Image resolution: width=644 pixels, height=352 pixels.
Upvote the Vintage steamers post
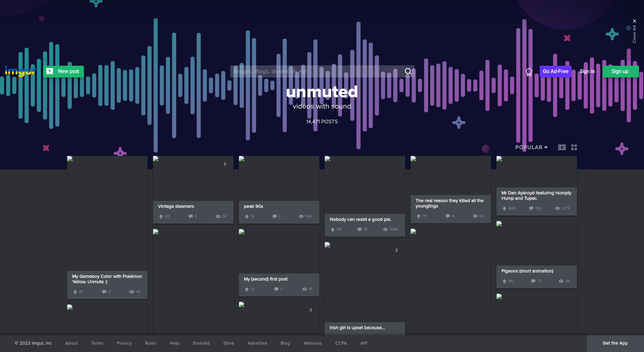[x=161, y=217]
